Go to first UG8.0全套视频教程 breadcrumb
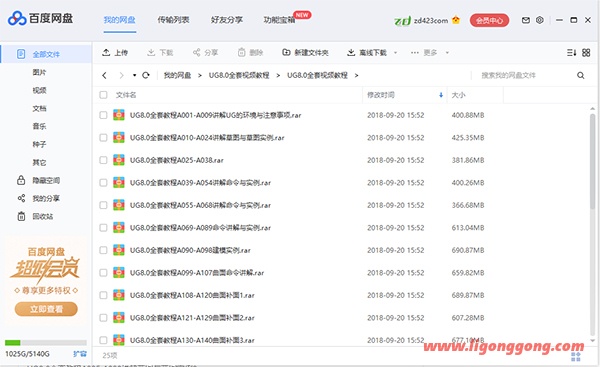Viewport: 600px width, 367px height. click(239, 75)
